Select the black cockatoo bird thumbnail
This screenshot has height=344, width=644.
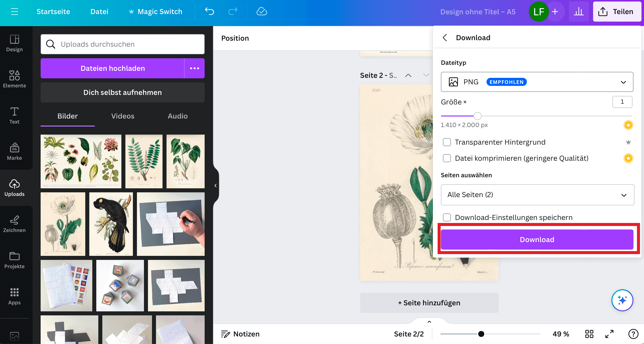point(111,224)
